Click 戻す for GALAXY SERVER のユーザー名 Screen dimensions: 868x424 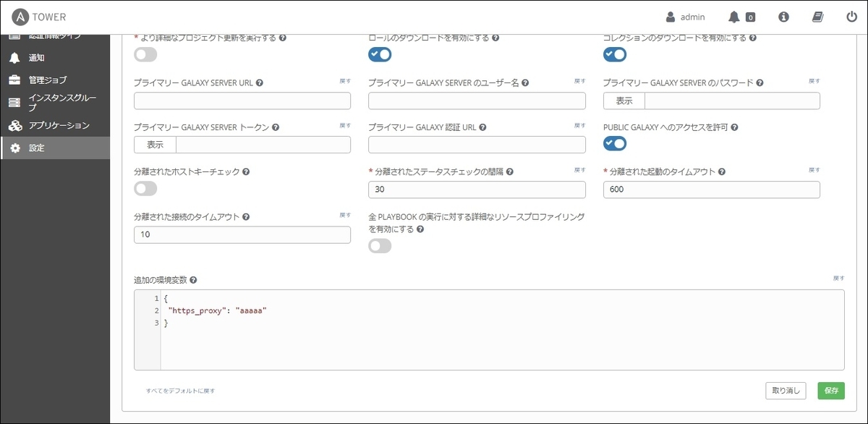tap(580, 81)
